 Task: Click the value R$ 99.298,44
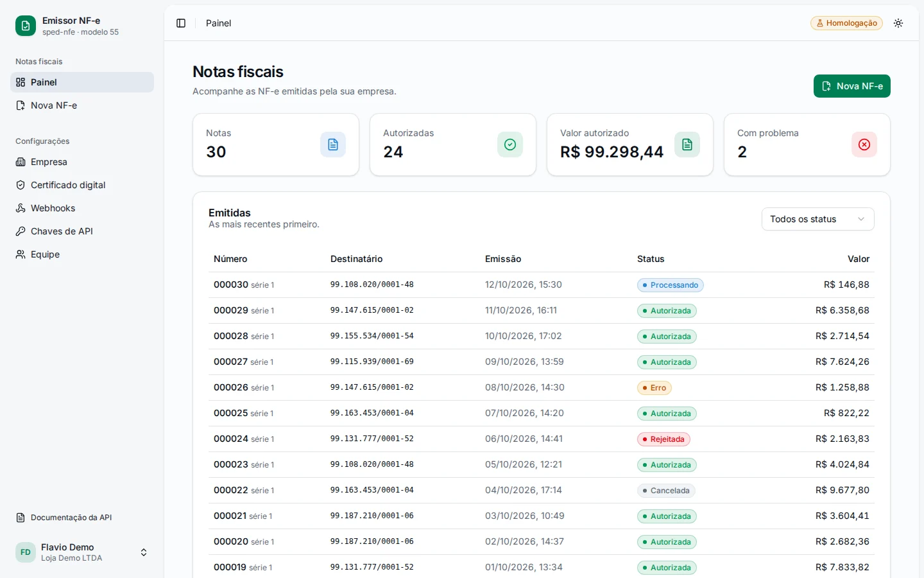point(612,152)
